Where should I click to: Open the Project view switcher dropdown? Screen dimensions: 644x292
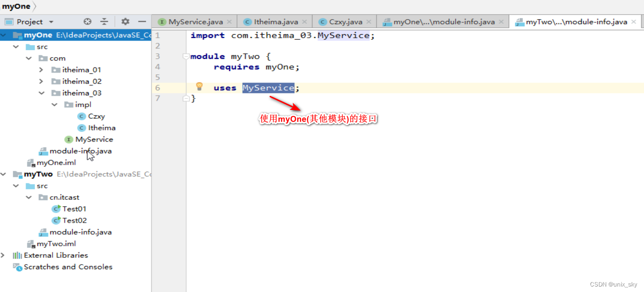[50, 21]
